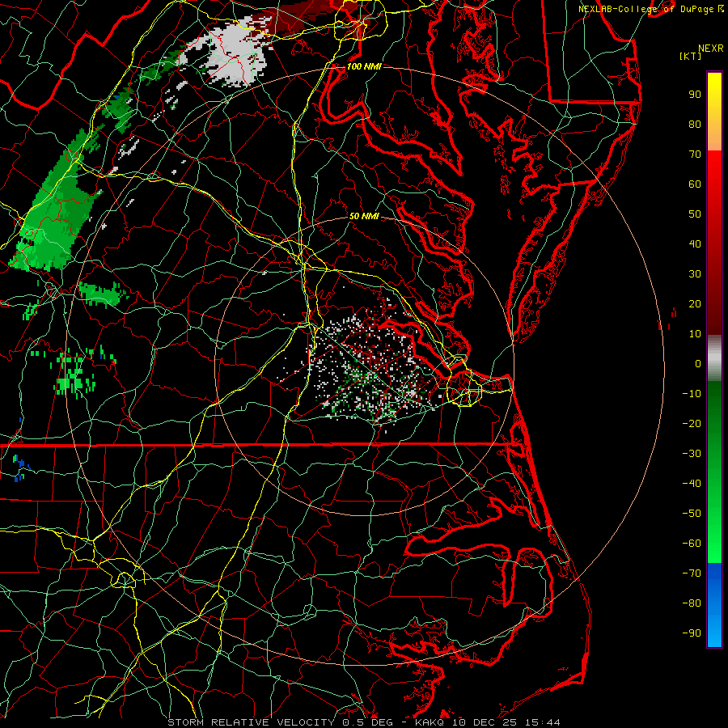This screenshot has width=728, height=728.
Task: Select the 80 value on the velocity scale
Action: [x=695, y=125]
